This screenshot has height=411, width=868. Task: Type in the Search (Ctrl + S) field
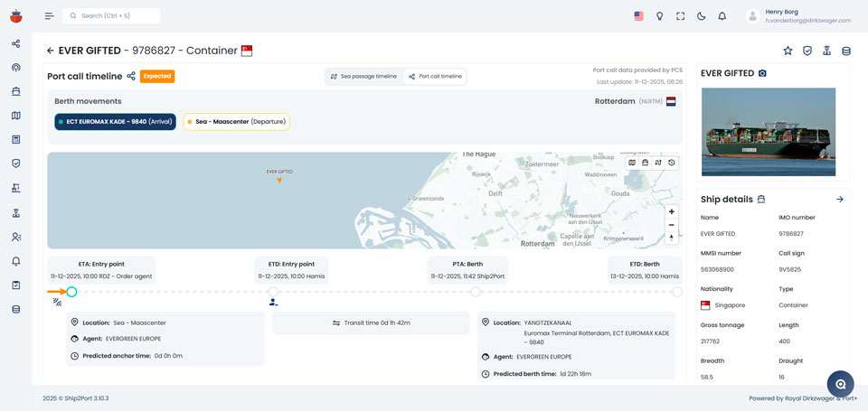tap(118, 15)
